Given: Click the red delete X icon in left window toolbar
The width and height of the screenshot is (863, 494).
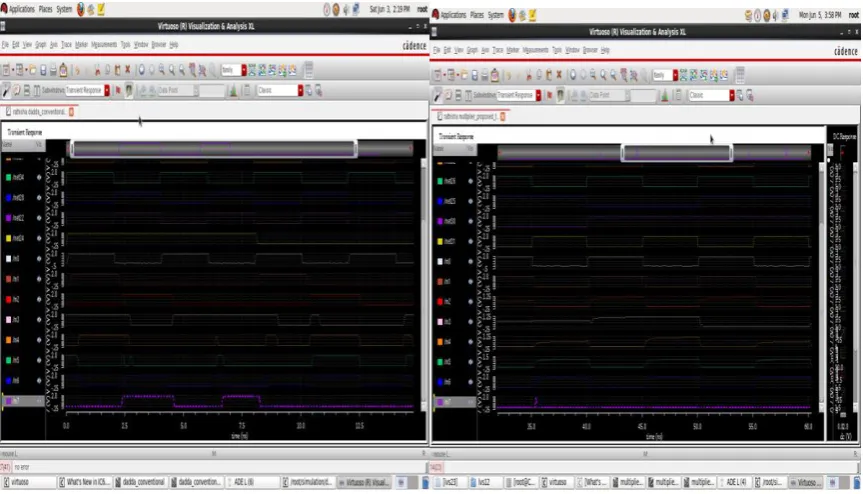Looking at the screenshot, I should tap(128, 70).
